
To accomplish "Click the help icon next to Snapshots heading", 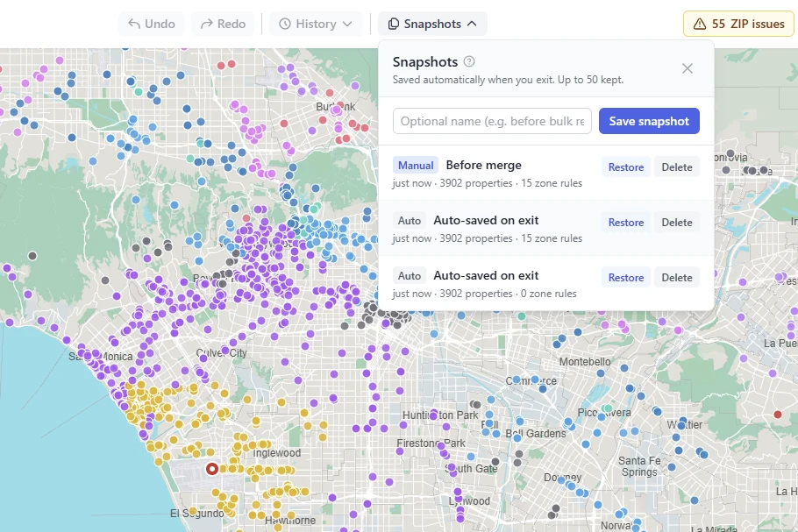I will click(x=469, y=61).
